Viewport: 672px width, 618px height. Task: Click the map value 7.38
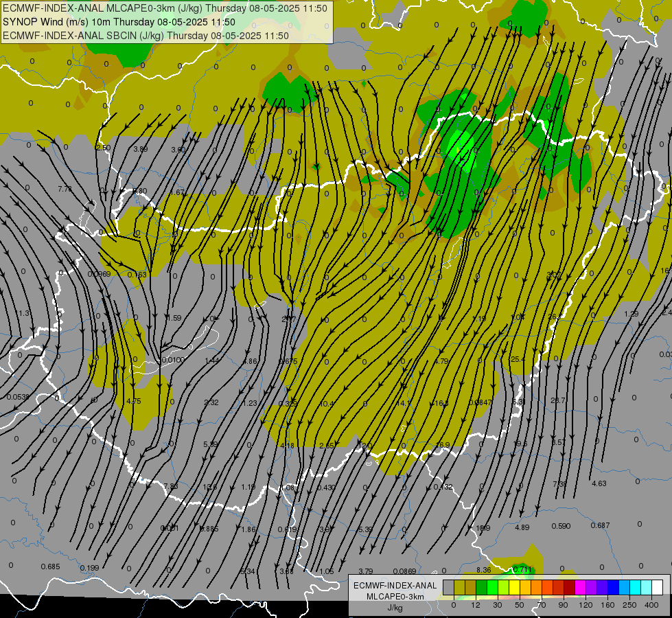point(559,484)
